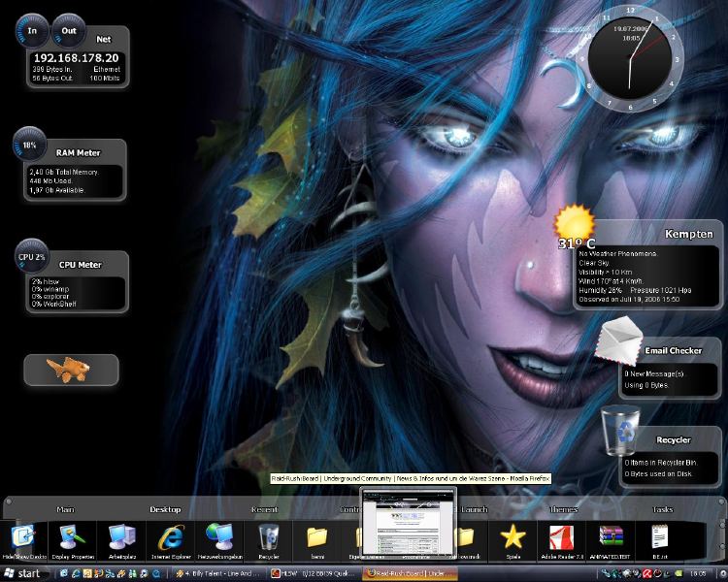This screenshot has height=582, width=728.
Task: Click the 31° C temperature reading
Action: click(x=577, y=243)
